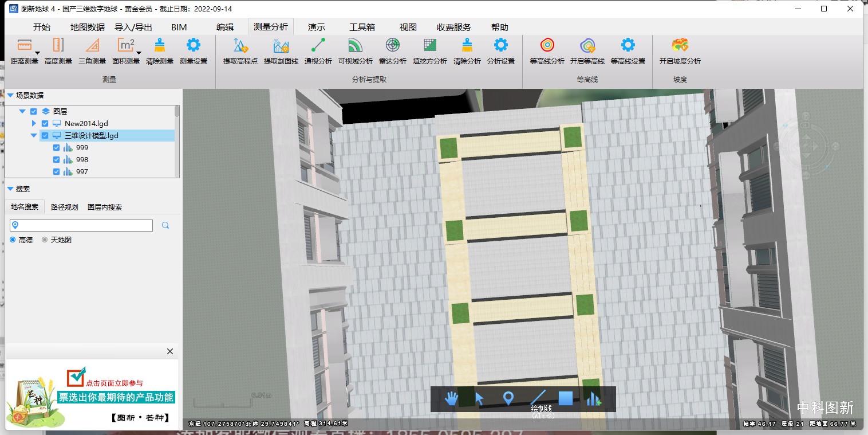Image resolution: width=868 pixels, height=435 pixels.
Task: Uncheck the New2014.lgd layer checkbox
Action: tap(45, 124)
